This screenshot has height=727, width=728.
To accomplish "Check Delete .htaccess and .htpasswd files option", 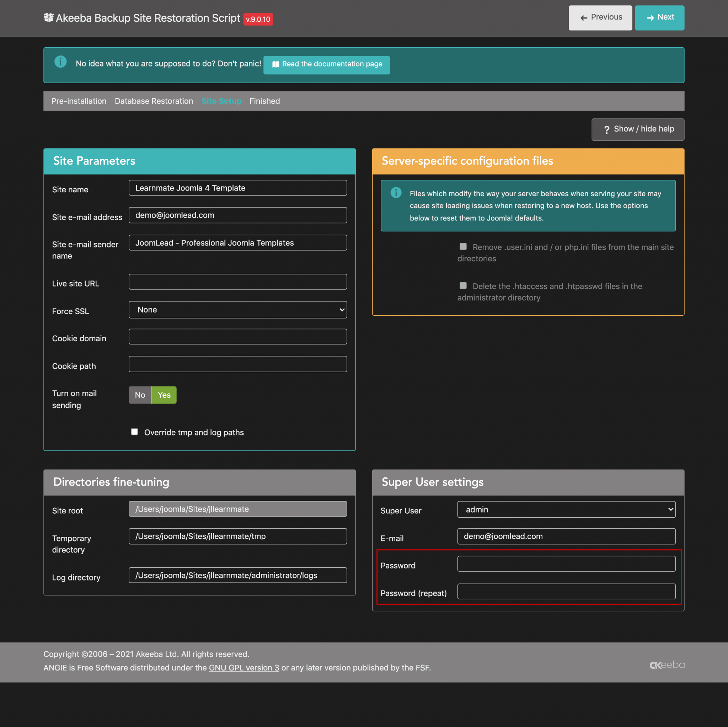I will (463, 286).
